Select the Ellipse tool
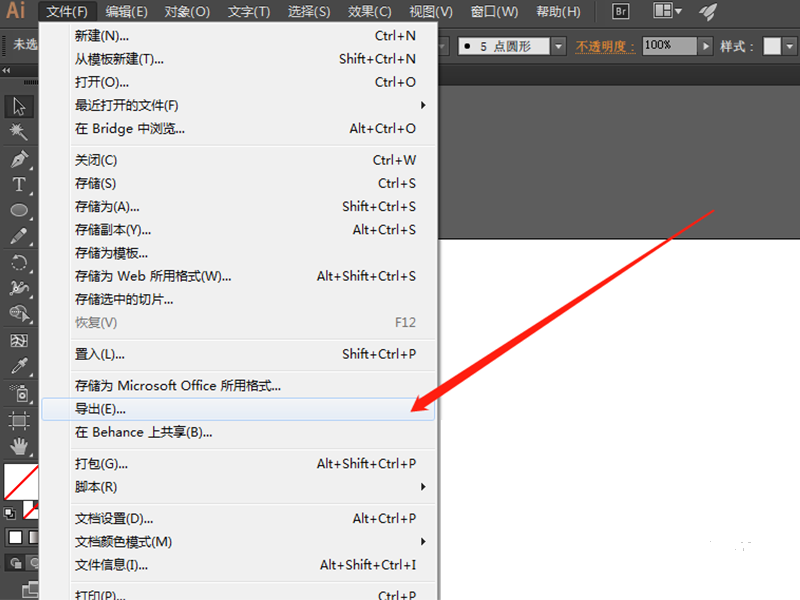The height and width of the screenshot is (600, 800). point(19,210)
